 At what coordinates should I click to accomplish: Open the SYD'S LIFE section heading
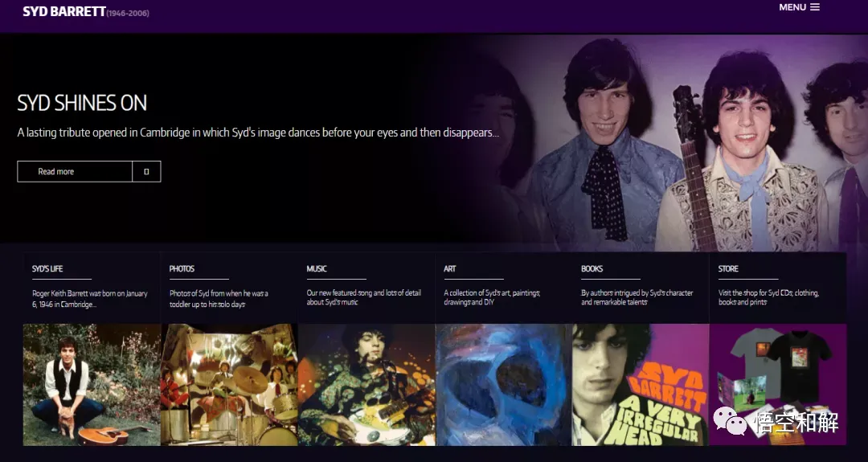(47, 269)
